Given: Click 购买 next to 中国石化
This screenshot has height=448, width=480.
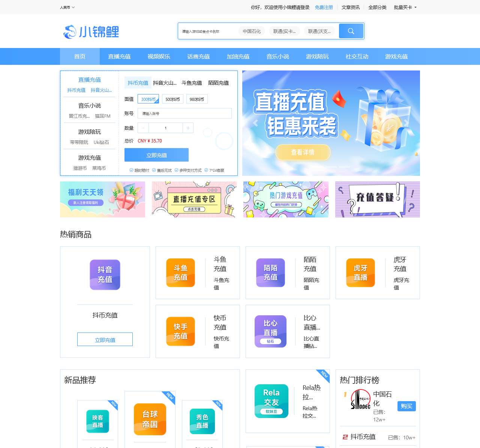Looking at the screenshot, I should 406,406.
